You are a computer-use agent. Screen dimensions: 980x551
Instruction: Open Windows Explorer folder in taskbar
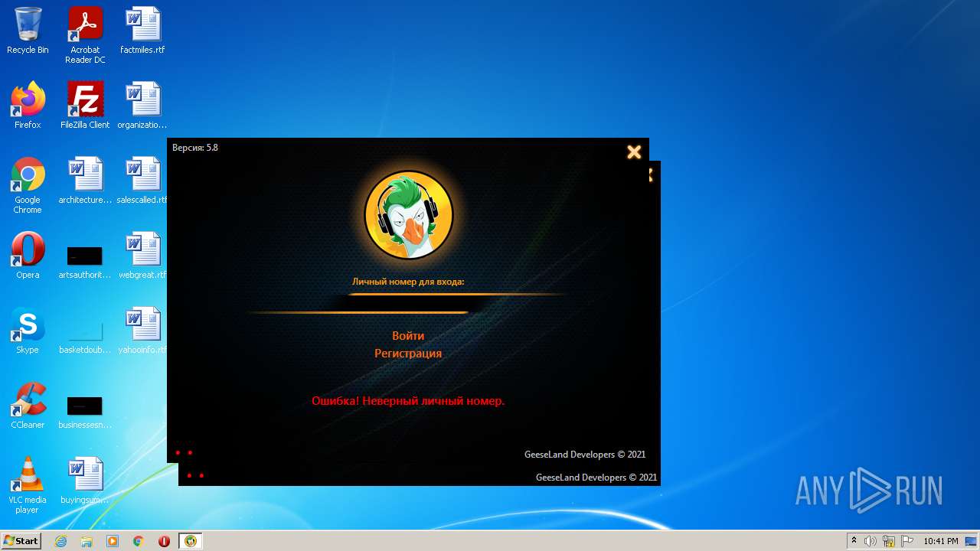pos(87,541)
